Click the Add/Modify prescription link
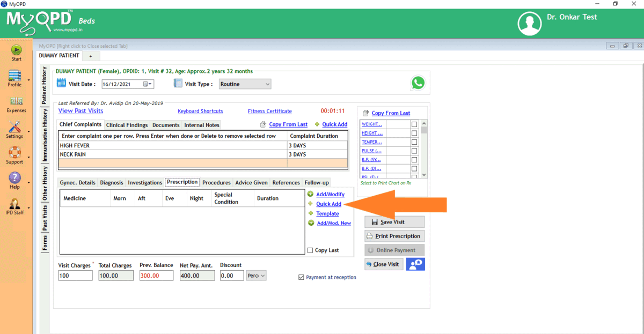Viewport: 644px width, 334px height. [330, 194]
